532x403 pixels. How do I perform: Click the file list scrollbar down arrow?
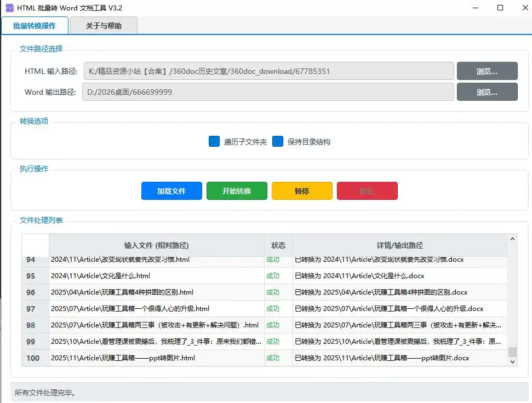(x=513, y=361)
